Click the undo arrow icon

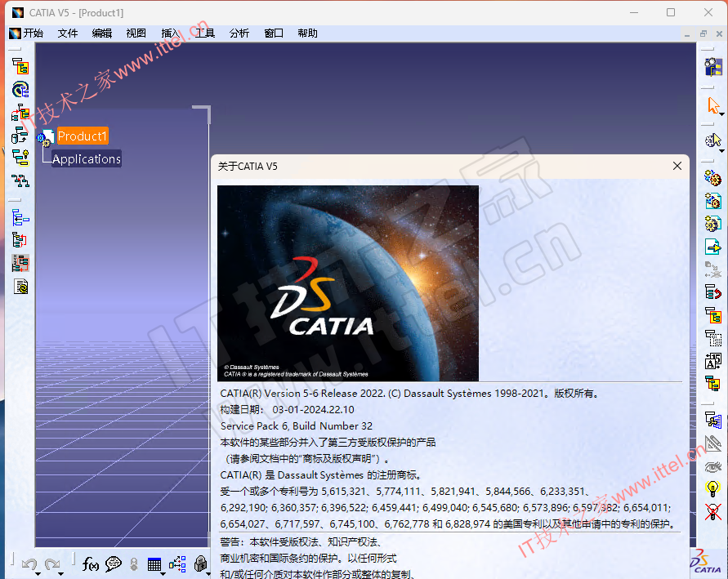pyautogui.click(x=29, y=564)
